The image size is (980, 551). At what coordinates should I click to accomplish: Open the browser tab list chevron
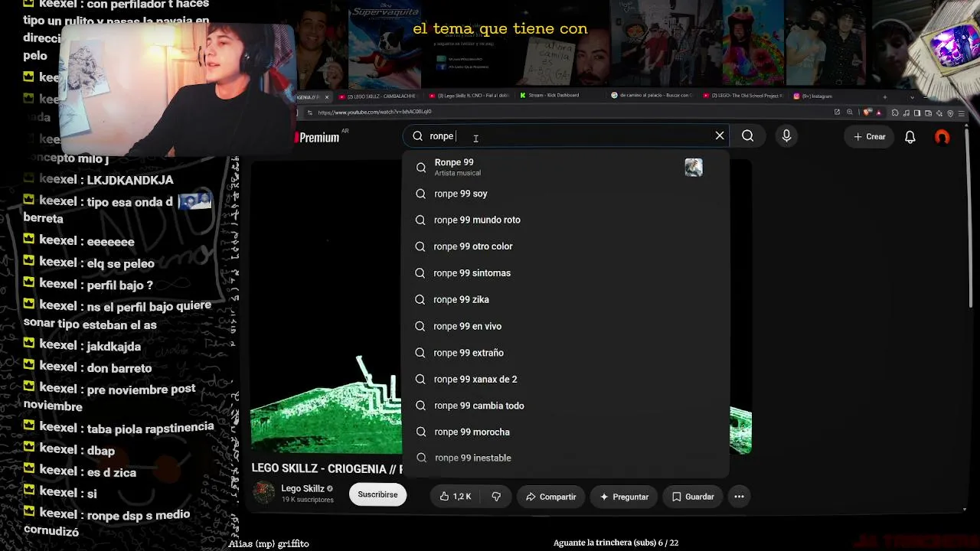912,97
